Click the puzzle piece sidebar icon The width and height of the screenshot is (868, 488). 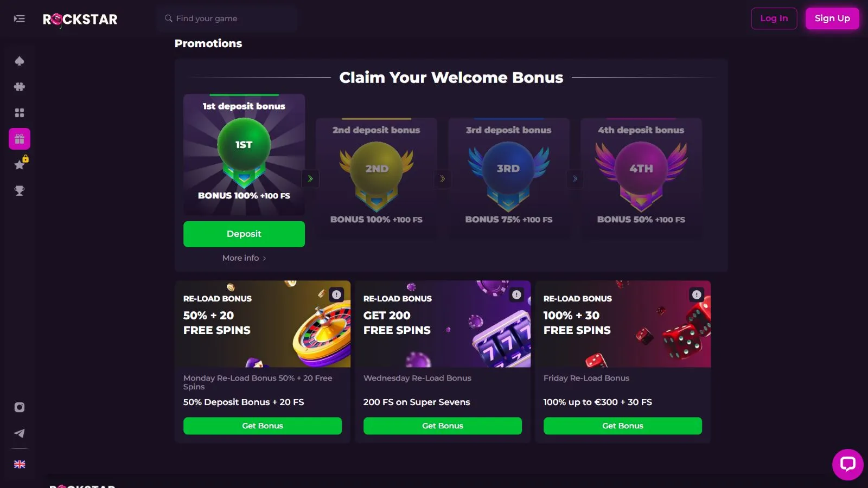(20, 87)
